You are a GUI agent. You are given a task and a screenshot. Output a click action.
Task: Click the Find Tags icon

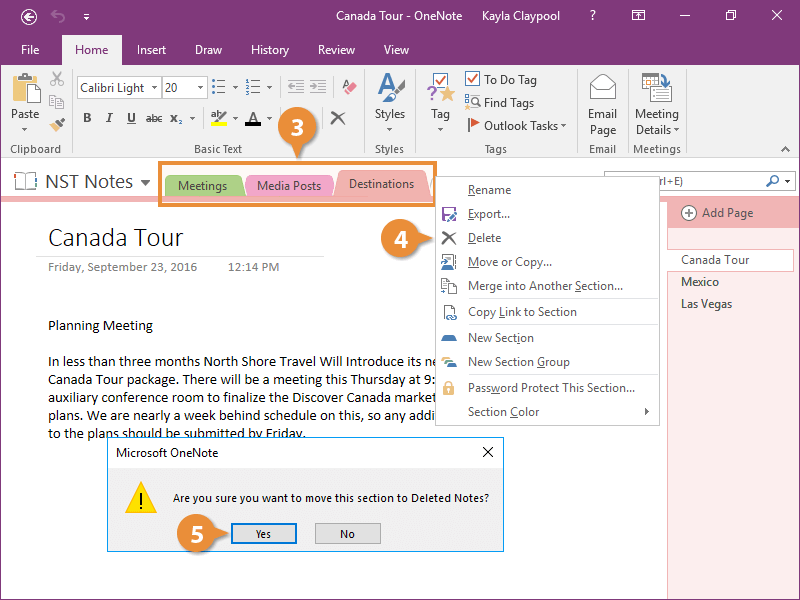tap(473, 102)
